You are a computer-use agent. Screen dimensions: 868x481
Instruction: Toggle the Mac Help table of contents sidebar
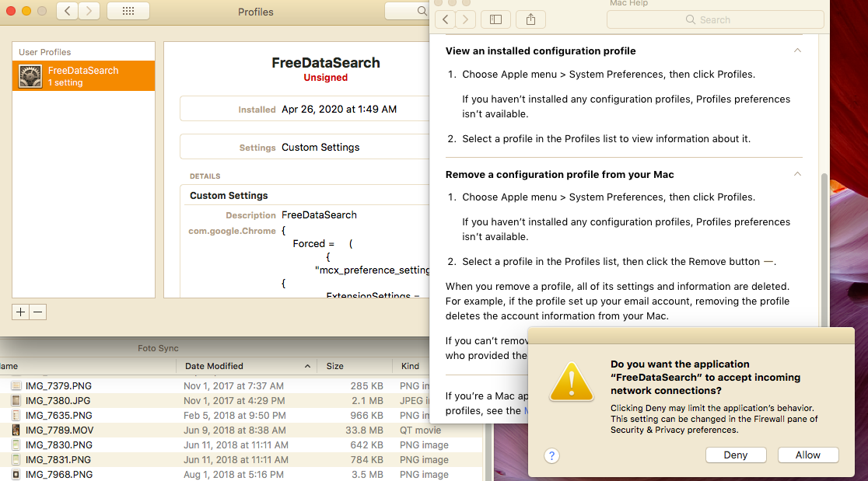click(x=495, y=19)
